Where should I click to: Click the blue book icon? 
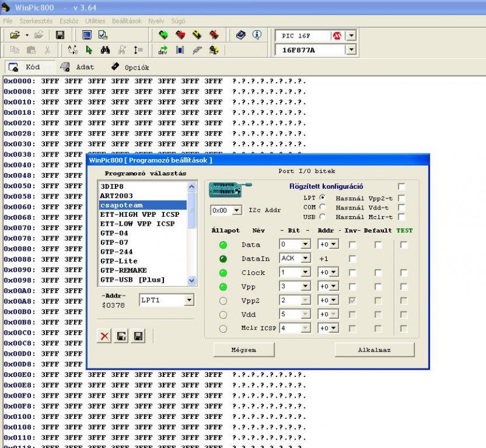[x=241, y=35]
